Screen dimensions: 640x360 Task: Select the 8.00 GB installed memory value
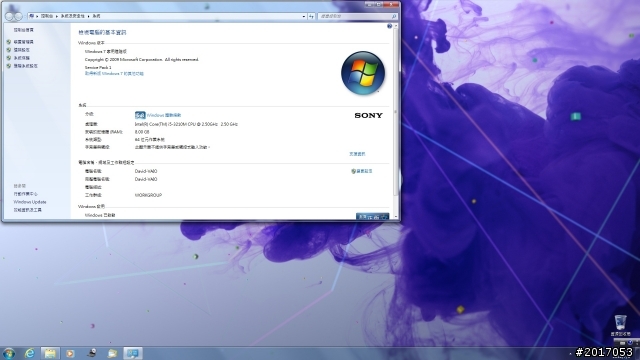(x=142, y=132)
